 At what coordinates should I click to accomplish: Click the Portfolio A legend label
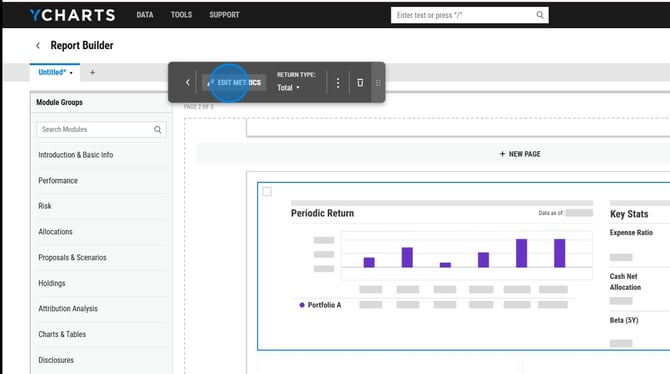(324, 305)
